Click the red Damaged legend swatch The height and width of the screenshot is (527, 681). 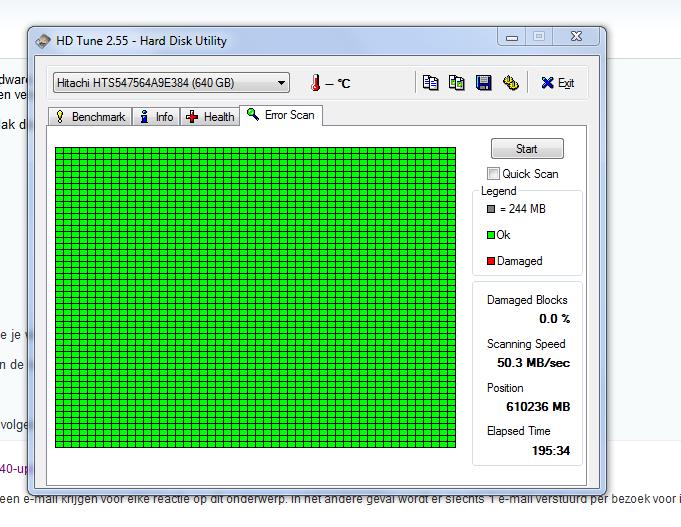491,261
